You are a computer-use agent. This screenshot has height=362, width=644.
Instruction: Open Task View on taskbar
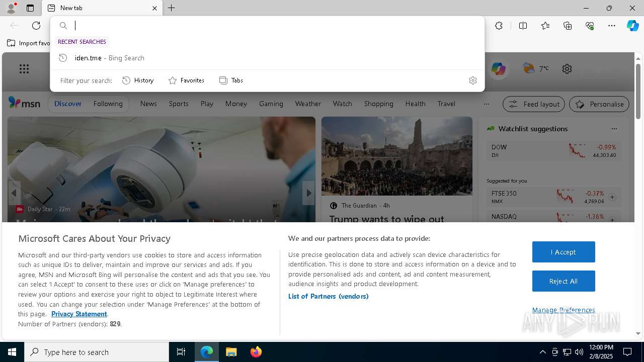point(181,352)
